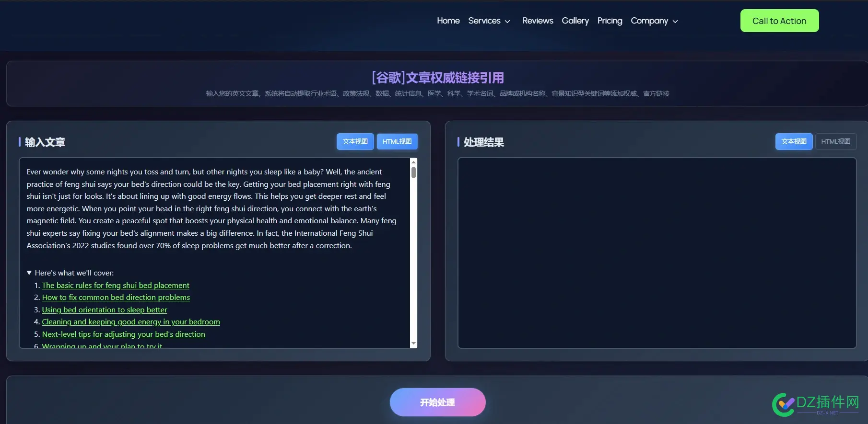The image size is (868, 424).
Task: Click the description line starting 输入您的英文文章
Action: coord(437,93)
